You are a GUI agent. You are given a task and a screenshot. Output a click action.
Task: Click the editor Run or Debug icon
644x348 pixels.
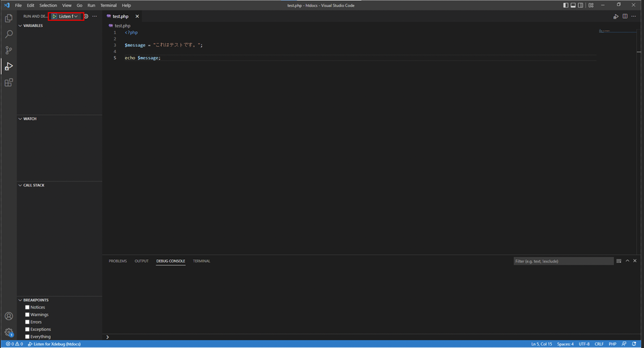[616, 16]
